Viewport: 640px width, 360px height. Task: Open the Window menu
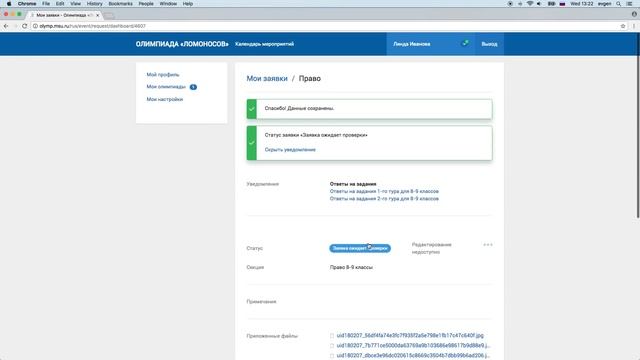coord(168,4)
